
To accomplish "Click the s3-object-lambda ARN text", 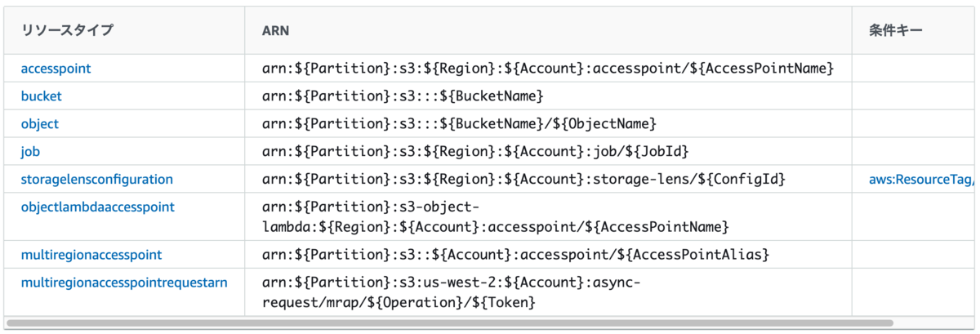I will (x=495, y=216).
